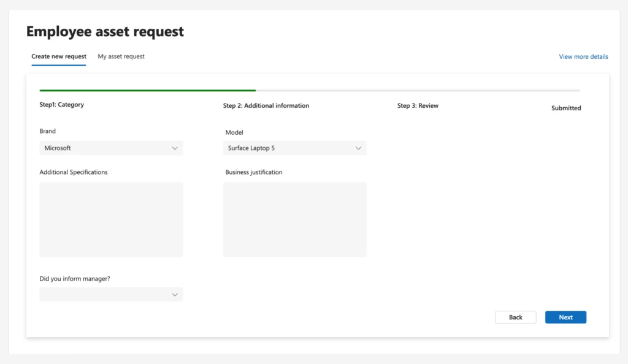Open the Brand dropdown chevron
This screenshot has width=628, height=364.
coord(176,148)
